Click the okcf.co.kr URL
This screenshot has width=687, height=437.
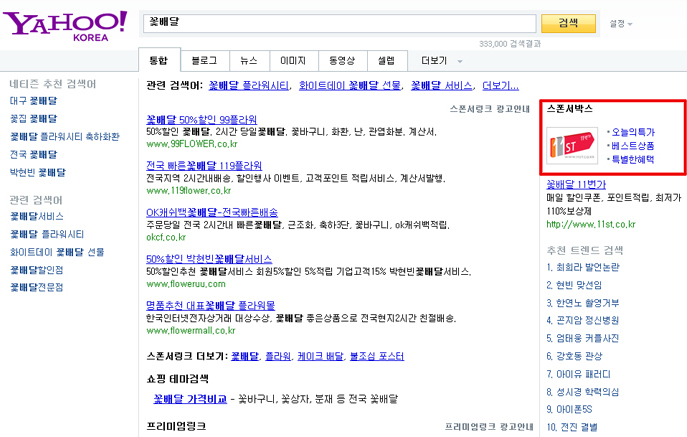166,237
